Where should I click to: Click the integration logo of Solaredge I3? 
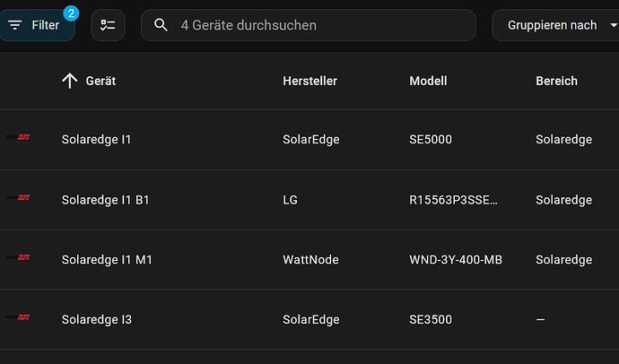[18, 317]
